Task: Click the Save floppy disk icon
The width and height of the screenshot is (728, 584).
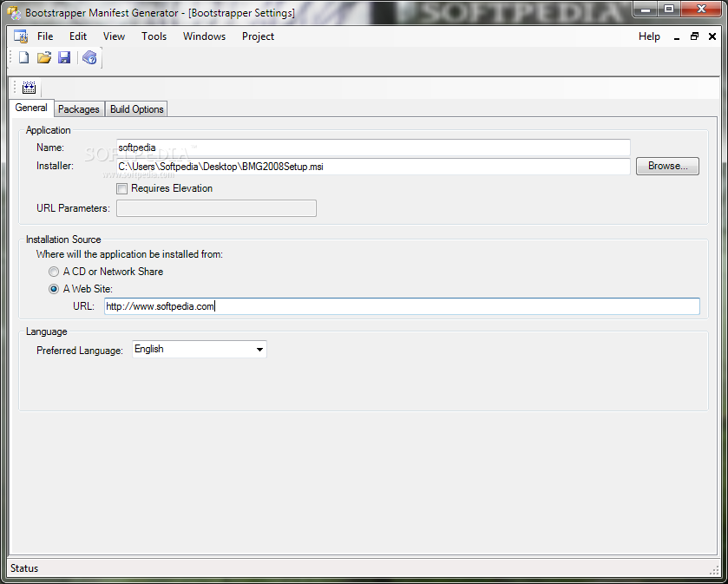Action: (64, 57)
